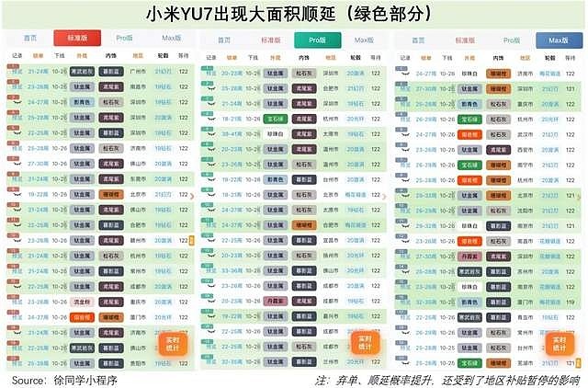Expand chevron arrow at middle panel's right edge
Screen dimensions: 588x388
(x=384, y=196)
